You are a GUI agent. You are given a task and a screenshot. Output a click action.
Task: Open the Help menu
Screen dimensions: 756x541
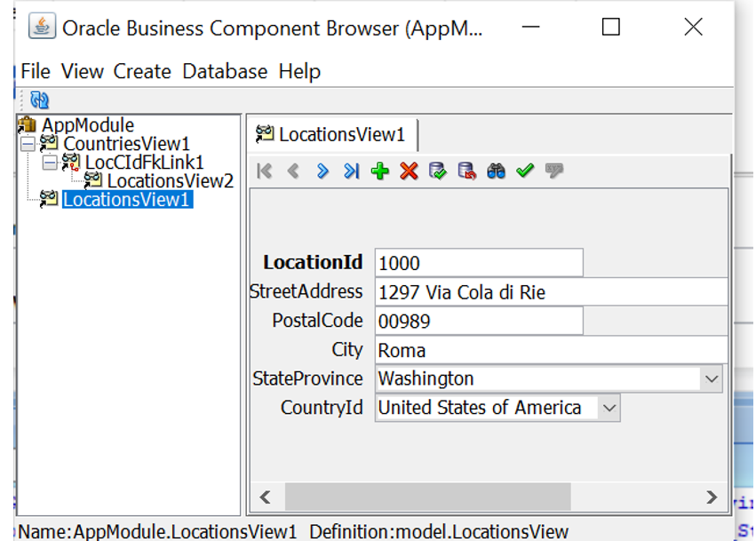299,71
